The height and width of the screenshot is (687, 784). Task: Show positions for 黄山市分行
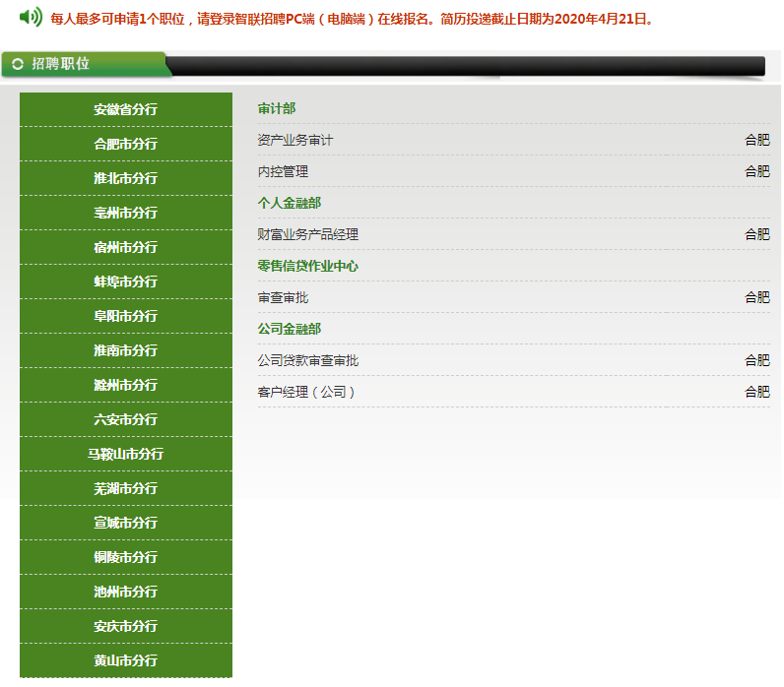coord(125,660)
